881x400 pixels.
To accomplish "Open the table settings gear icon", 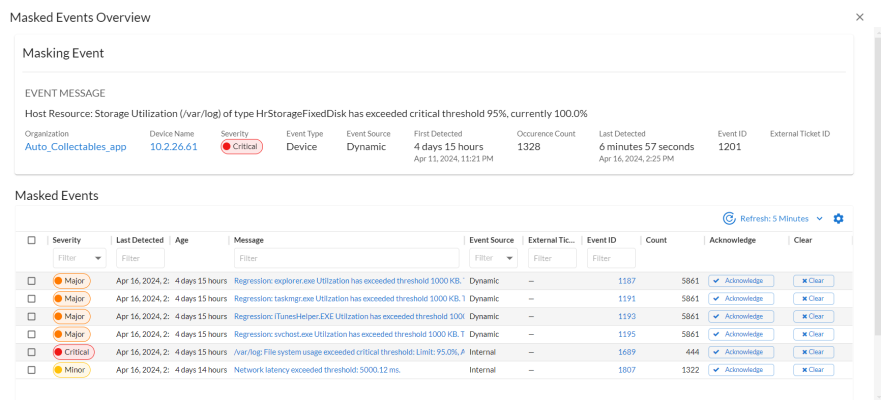I will click(x=839, y=218).
